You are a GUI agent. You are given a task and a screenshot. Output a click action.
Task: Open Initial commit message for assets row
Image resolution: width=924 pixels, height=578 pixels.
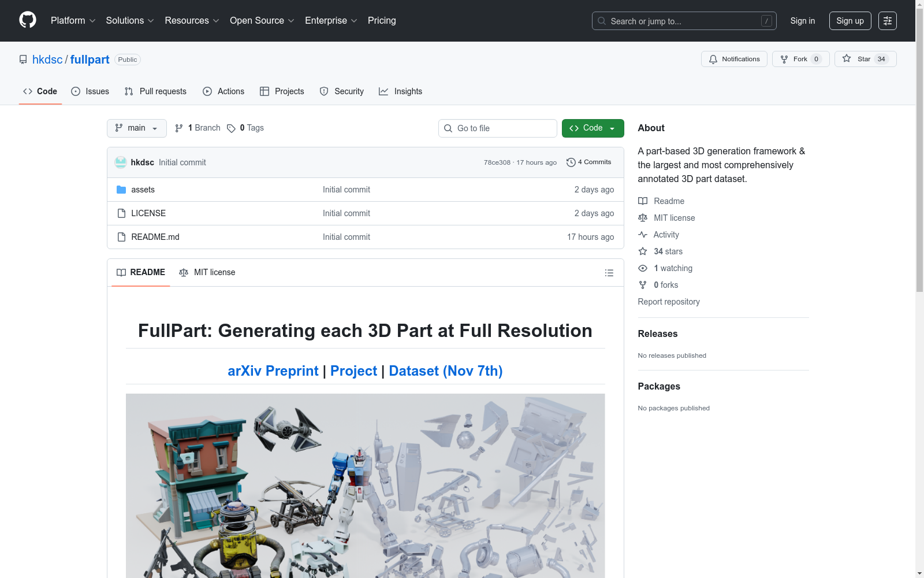346,190
